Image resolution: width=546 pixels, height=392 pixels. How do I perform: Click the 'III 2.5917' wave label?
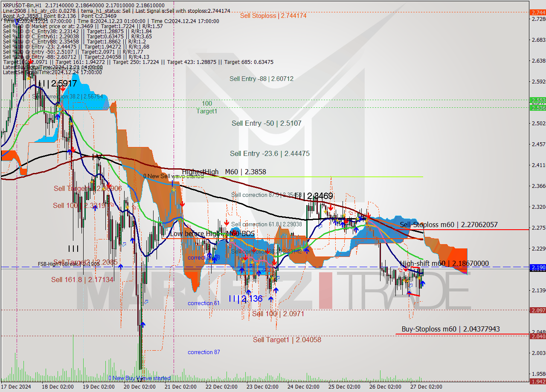point(57,84)
